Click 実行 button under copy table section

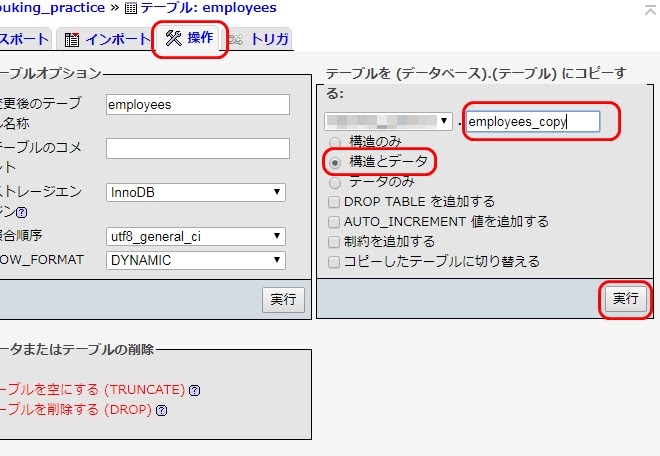[625, 299]
